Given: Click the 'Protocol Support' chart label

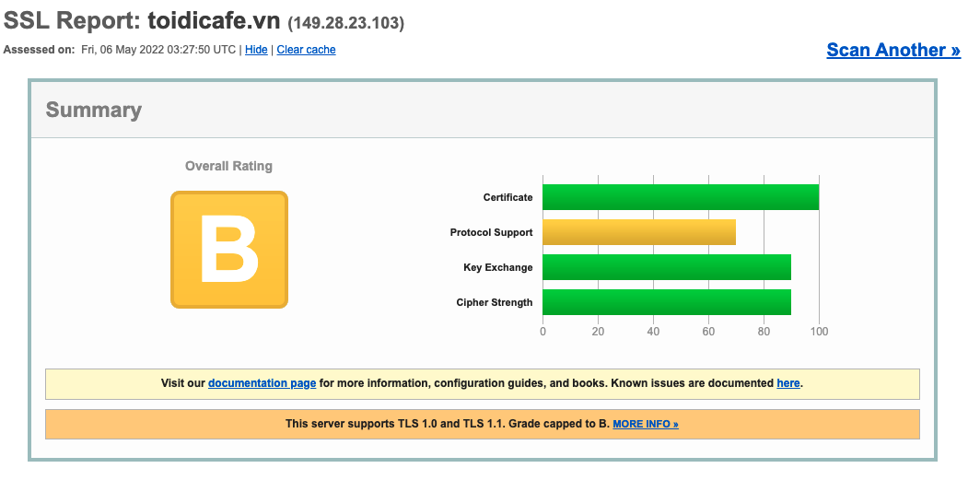Looking at the screenshot, I should pos(491,232).
